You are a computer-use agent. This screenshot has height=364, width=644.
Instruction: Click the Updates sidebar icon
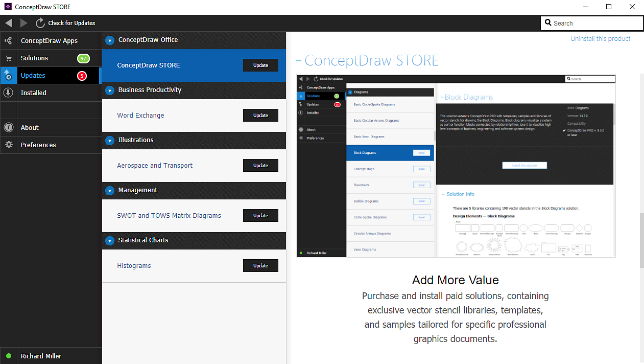(x=8, y=76)
